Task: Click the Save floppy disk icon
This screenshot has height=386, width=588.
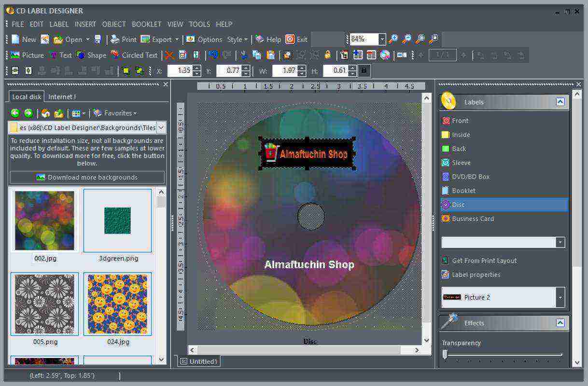Action: coord(98,39)
